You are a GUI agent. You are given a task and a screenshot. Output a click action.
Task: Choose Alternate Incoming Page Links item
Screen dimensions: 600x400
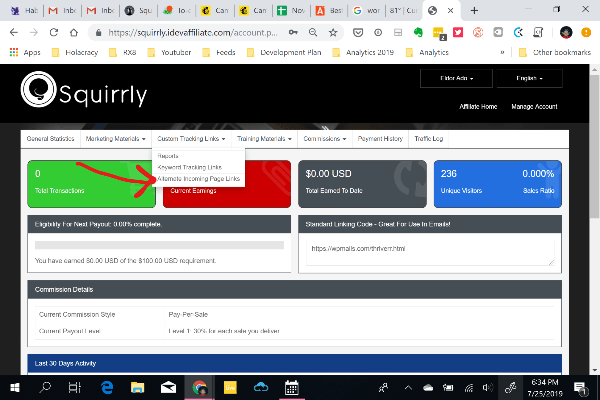tap(198, 179)
